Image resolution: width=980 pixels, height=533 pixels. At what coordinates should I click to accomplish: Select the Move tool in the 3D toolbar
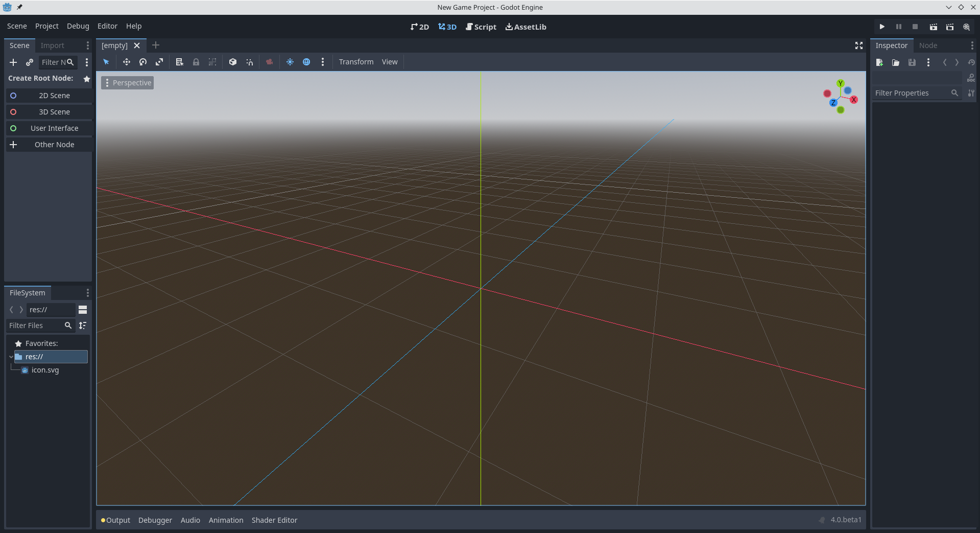(x=127, y=62)
